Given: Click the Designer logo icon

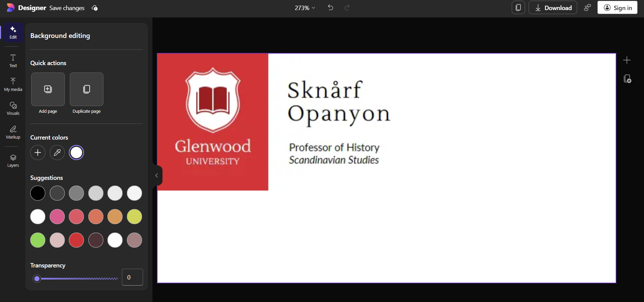Looking at the screenshot, I should coord(10,8).
